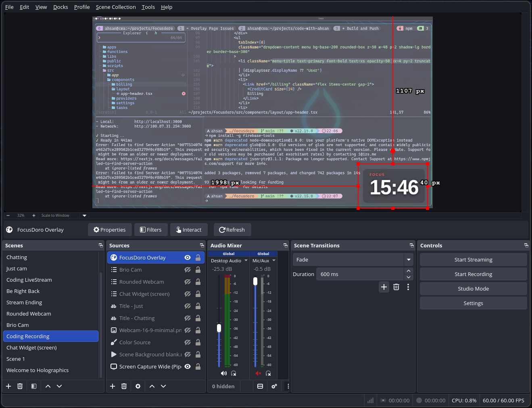This screenshot has height=408, width=532.
Task: Enable Studio Mode
Action: (x=473, y=289)
